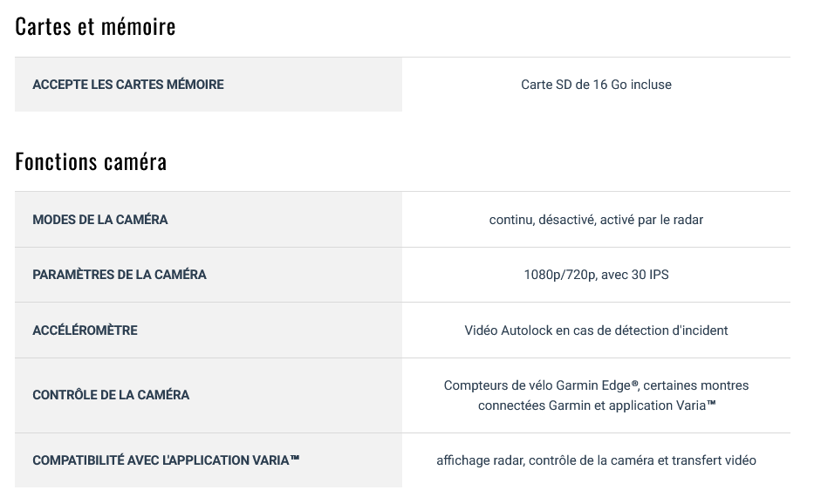Select the MODES DE LA CAMÉRA label
This screenshot has height=504, width=821.
tap(100, 219)
